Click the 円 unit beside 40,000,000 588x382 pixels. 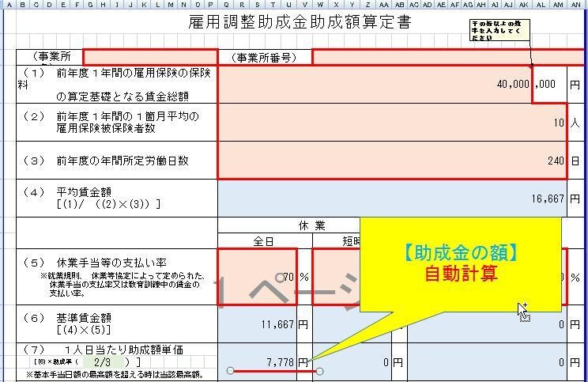coord(575,85)
